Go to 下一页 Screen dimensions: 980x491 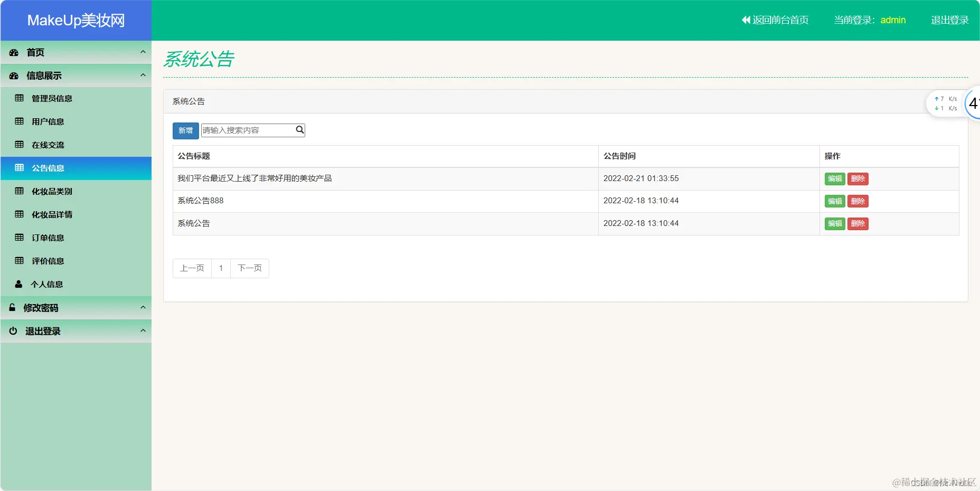[x=250, y=268]
